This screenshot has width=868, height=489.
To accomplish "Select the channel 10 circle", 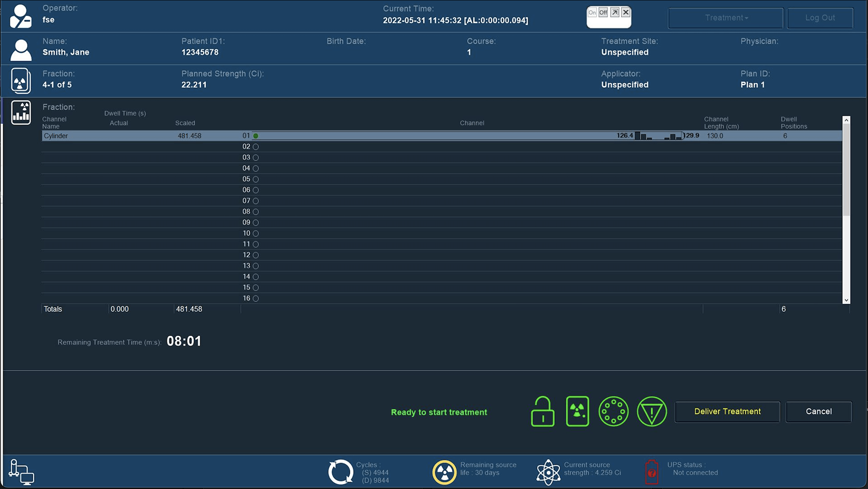I will [256, 233].
